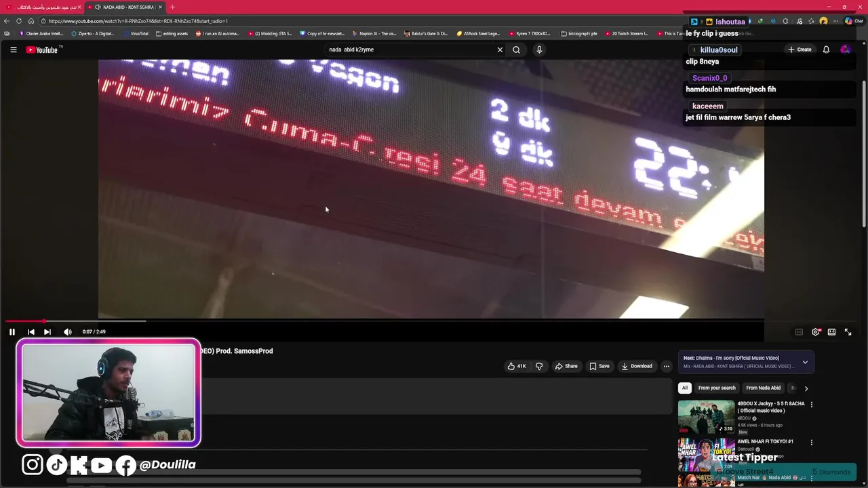
Task: Click the browser address bar URL
Action: coord(138,21)
